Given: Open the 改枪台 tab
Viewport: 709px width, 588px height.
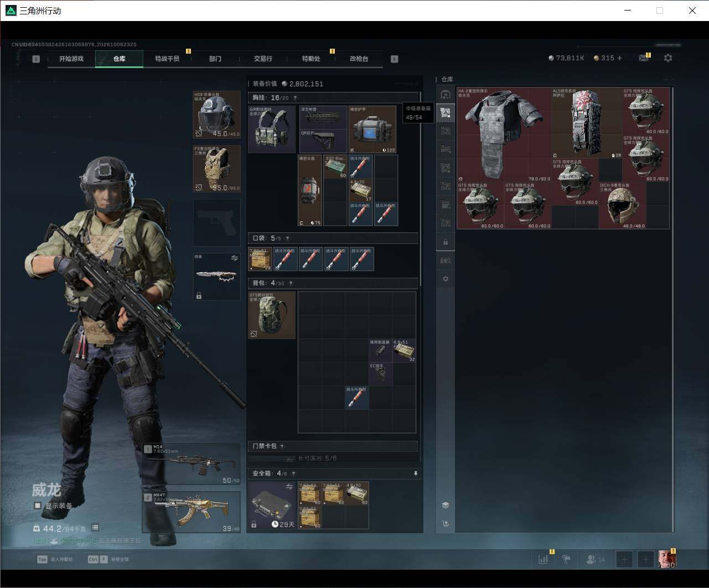Looking at the screenshot, I should click(x=359, y=59).
